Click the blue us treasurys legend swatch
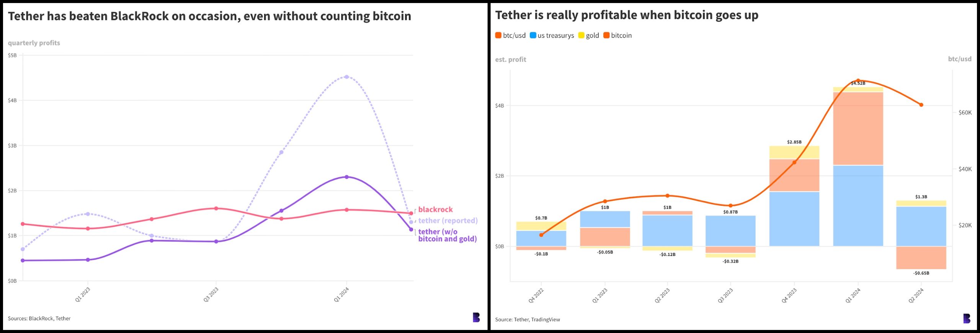Image resolution: width=980 pixels, height=333 pixels. point(533,35)
